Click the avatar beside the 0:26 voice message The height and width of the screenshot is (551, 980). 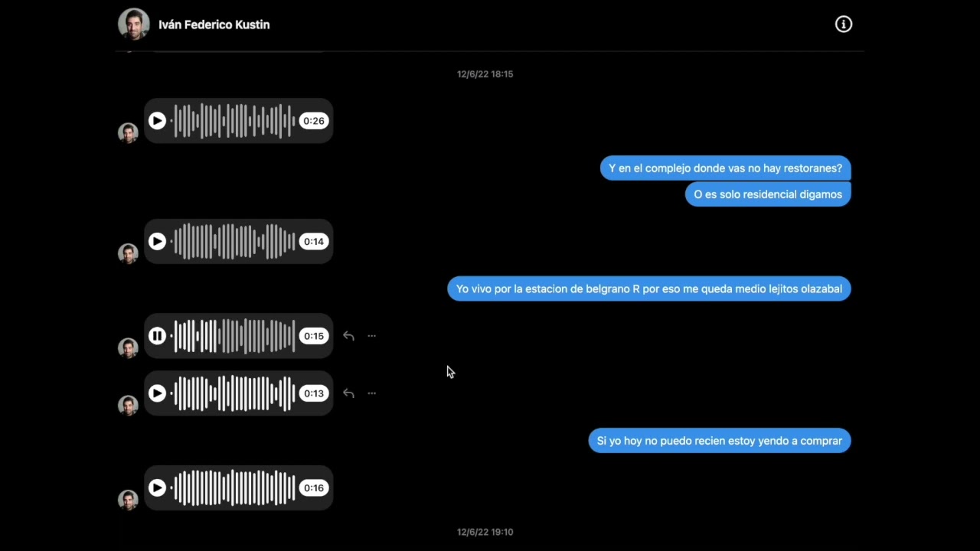[128, 132]
